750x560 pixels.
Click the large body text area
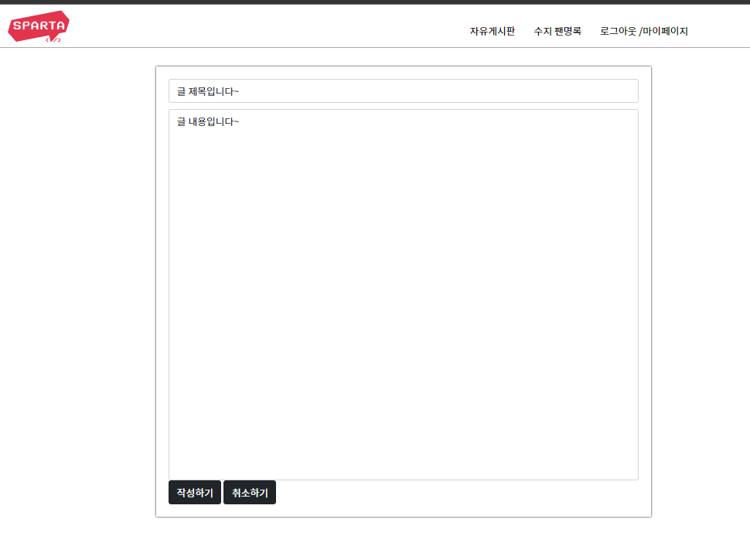tap(403, 294)
